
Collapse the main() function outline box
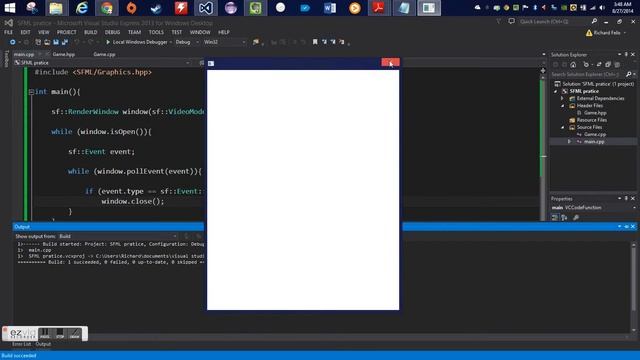31,92
